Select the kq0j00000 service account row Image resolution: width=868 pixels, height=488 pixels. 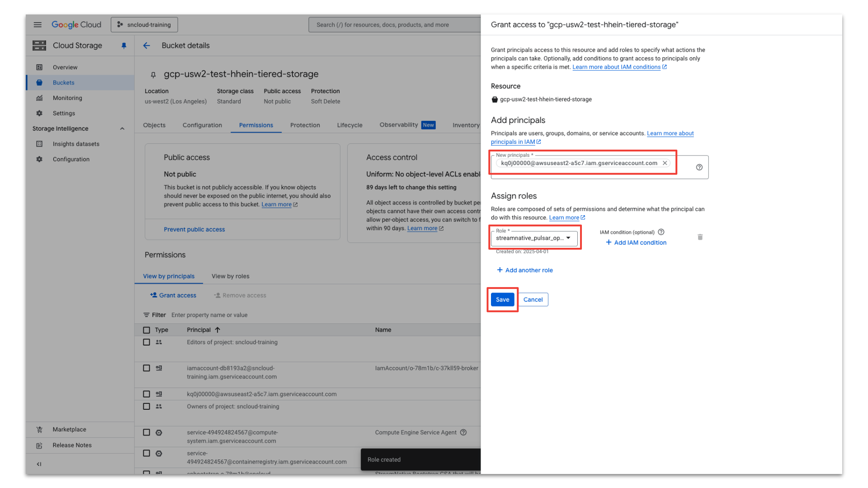click(x=146, y=393)
